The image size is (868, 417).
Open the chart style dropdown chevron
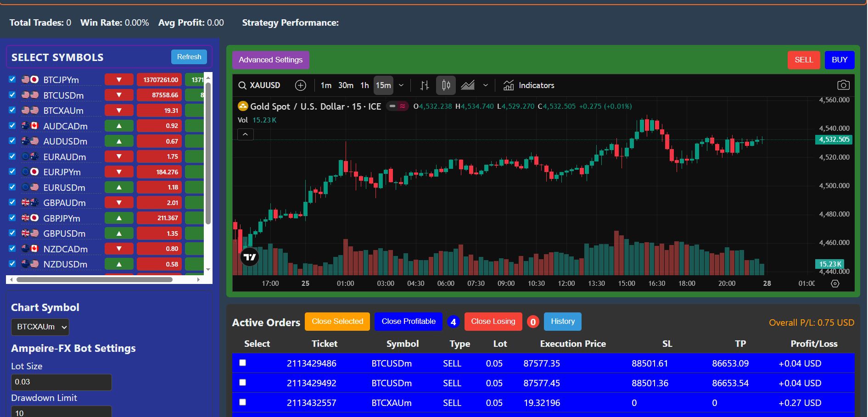point(486,85)
